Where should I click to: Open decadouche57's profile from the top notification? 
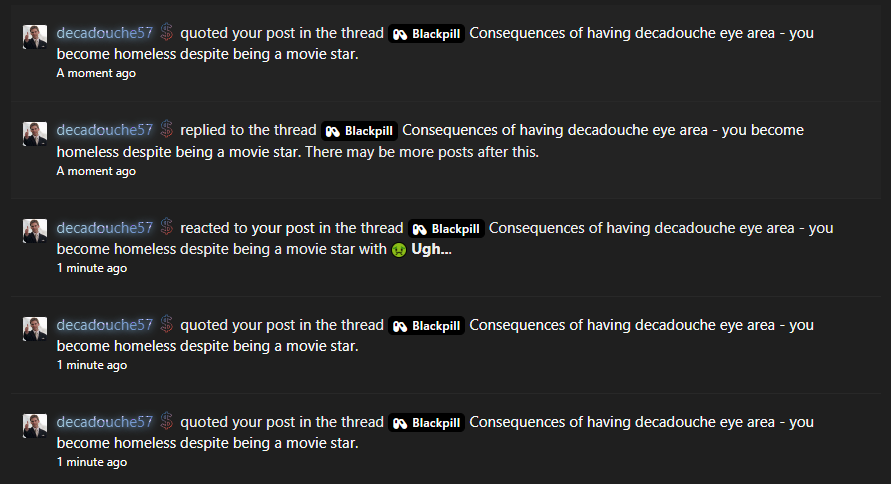coord(105,33)
